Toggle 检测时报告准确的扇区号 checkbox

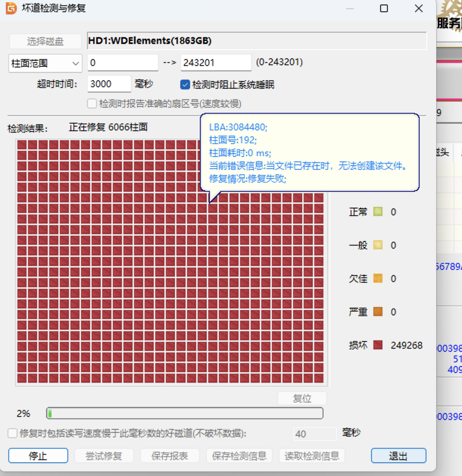click(x=92, y=103)
